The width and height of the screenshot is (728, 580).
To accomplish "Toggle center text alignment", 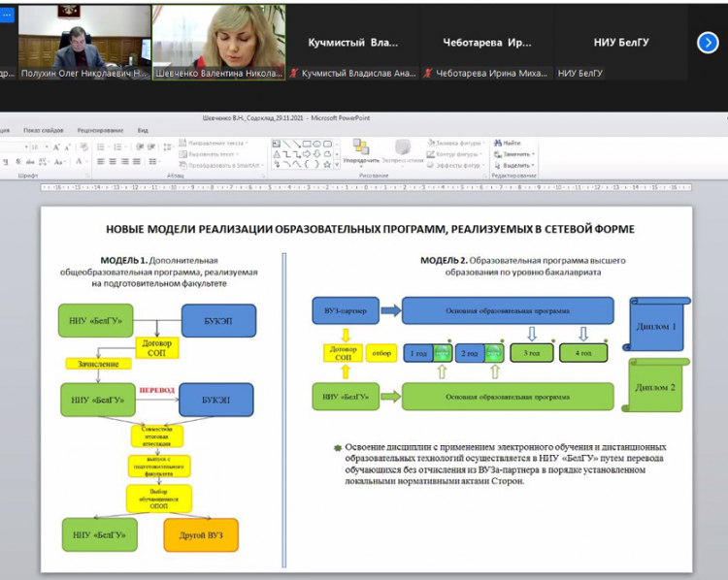I will [113, 162].
